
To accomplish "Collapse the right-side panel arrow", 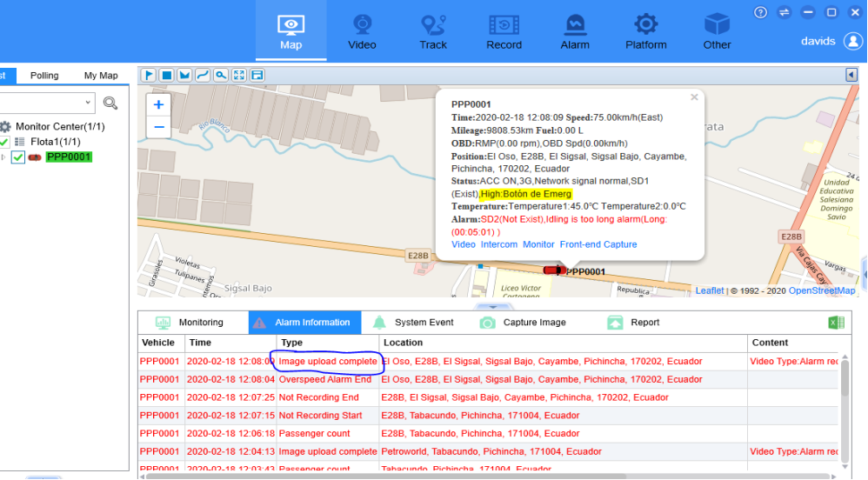I will (x=851, y=75).
